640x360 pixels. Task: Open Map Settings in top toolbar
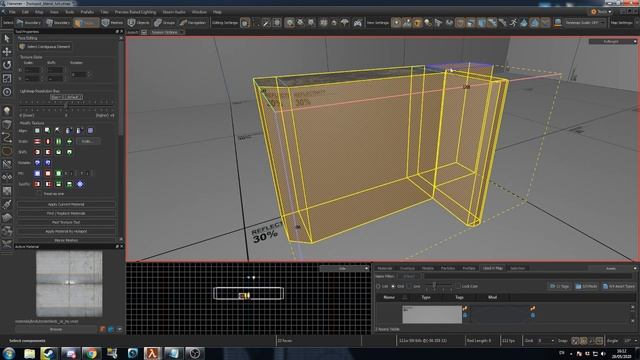coord(621,23)
